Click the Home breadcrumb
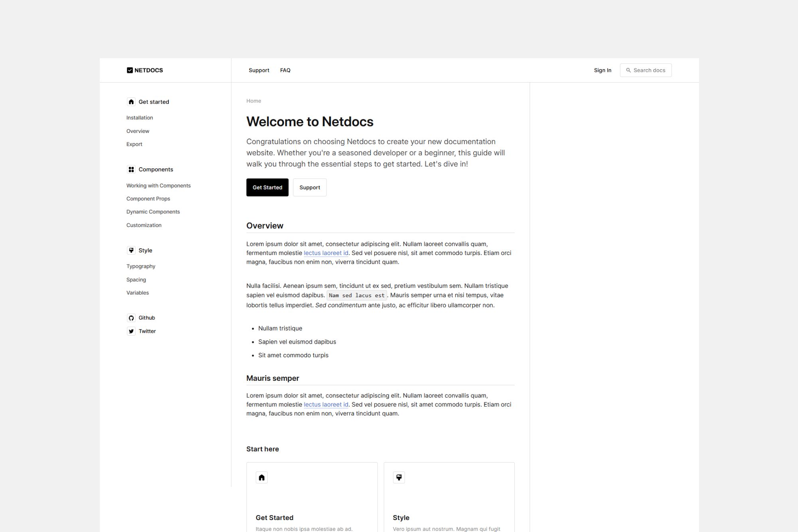 [254, 101]
